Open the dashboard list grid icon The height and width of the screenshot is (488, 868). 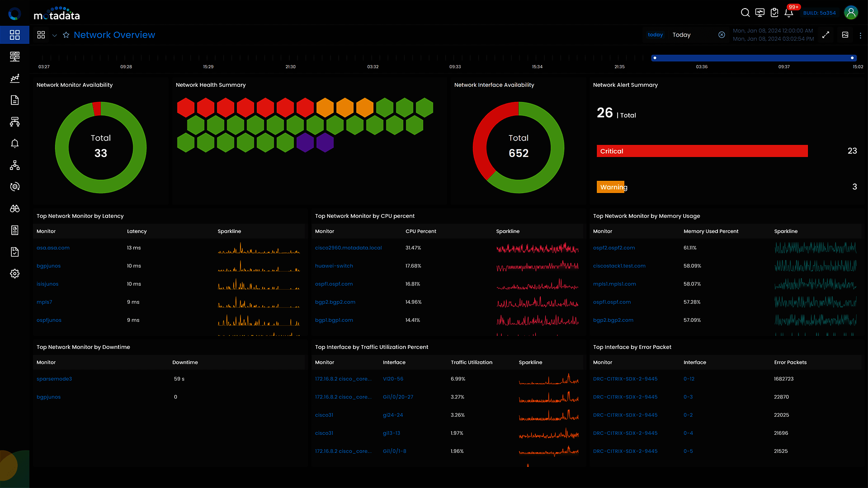click(x=41, y=35)
